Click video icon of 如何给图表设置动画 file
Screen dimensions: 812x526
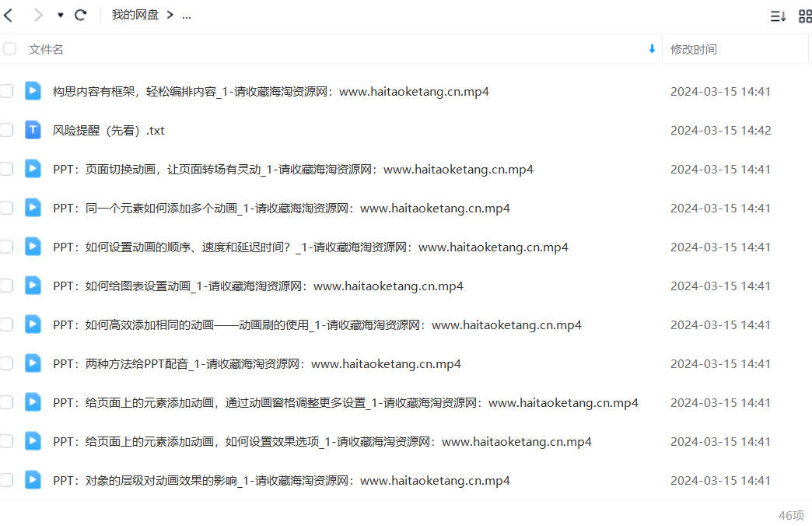(33, 285)
